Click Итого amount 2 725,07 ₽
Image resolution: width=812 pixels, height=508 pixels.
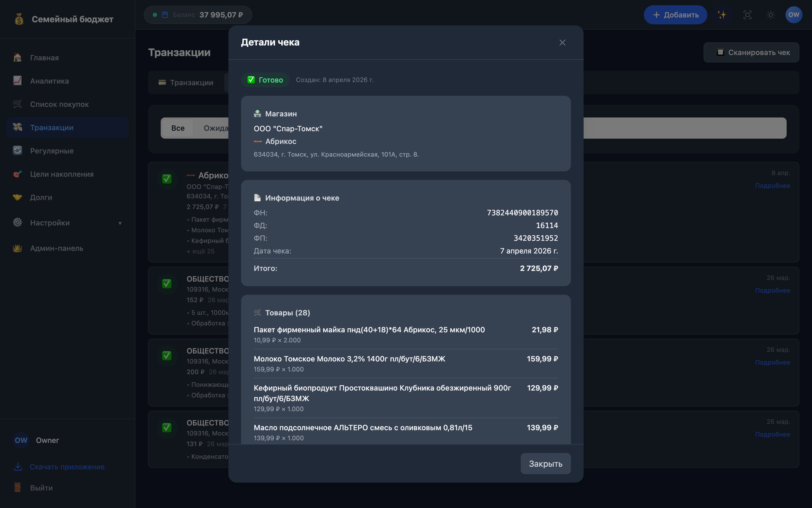coord(539,268)
